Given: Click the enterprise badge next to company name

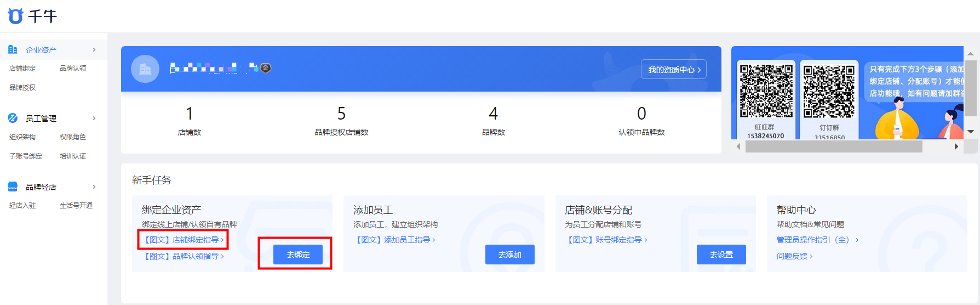Looking at the screenshot, I should (266, 68).
